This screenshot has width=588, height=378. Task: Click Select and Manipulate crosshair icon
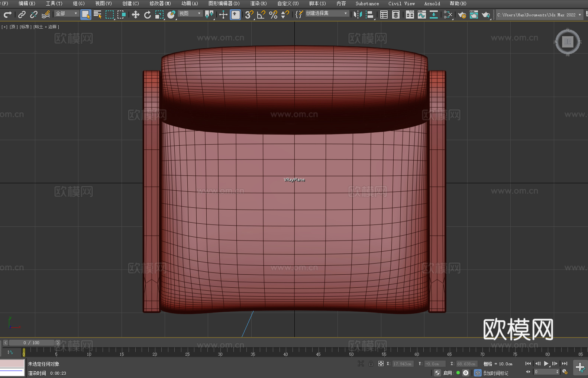(x=223, y=14)
